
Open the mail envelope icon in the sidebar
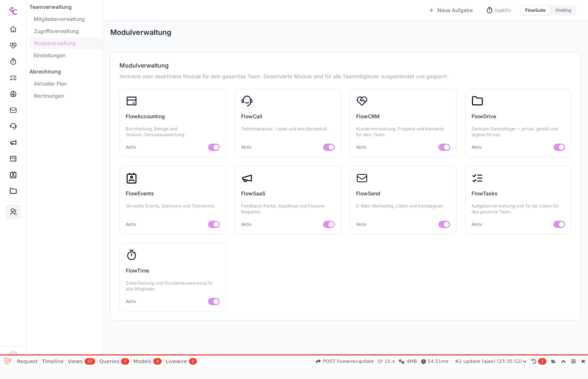pyautogui.click(x=13, y=110)
